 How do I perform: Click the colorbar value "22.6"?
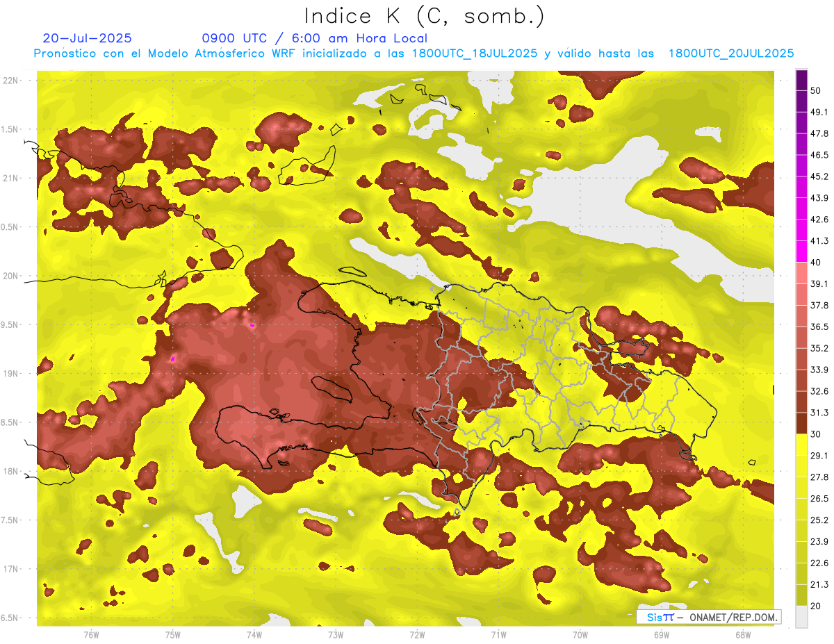819,563
